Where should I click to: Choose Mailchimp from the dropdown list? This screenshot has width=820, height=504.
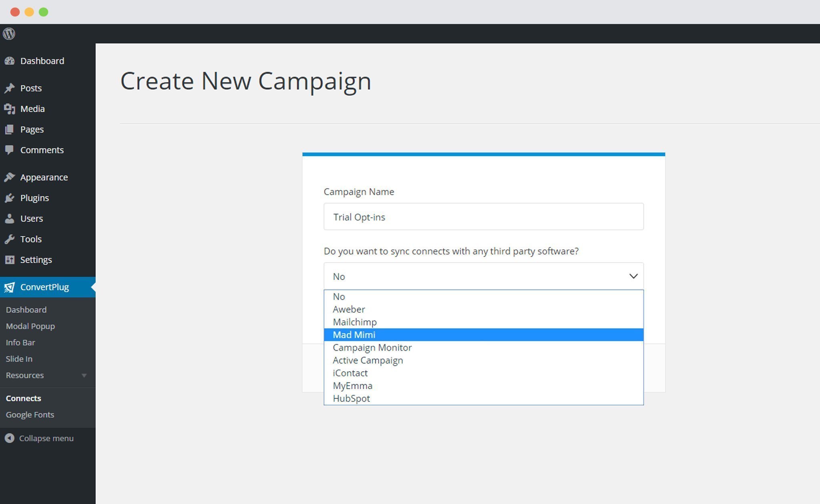click(x=484, y=322)
